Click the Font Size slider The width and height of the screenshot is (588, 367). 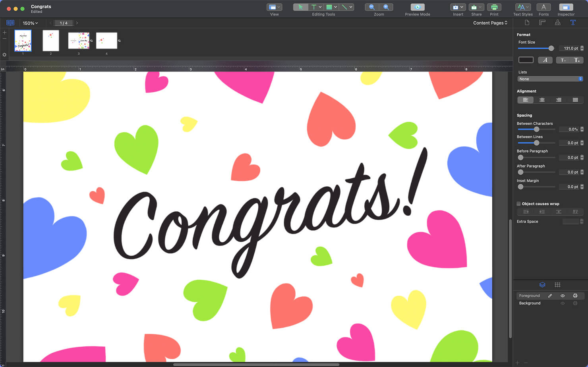(536, 48)
